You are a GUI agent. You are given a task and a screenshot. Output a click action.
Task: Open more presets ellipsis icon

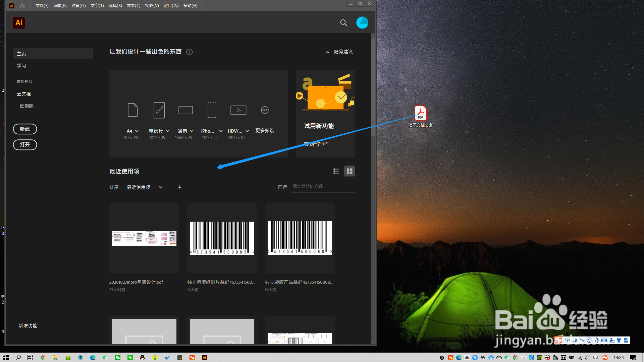[265, 110]
